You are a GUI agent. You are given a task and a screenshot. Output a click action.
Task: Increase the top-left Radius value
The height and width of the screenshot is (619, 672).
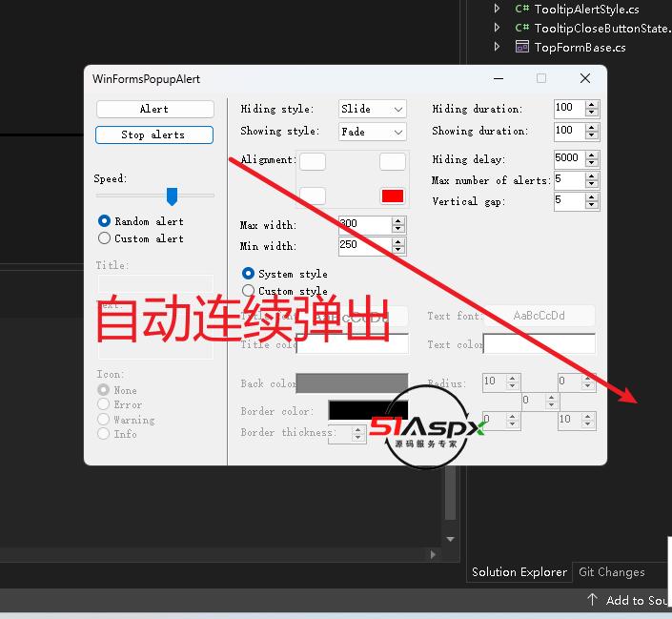pyautogui.click(x=512, y=378)
